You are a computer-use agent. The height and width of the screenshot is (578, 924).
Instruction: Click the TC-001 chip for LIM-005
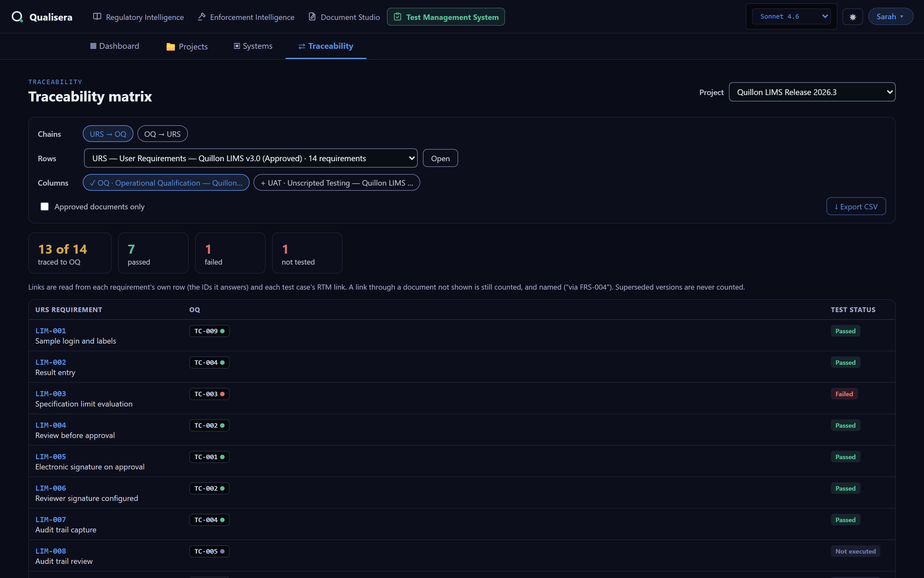[x=209, y=457]
